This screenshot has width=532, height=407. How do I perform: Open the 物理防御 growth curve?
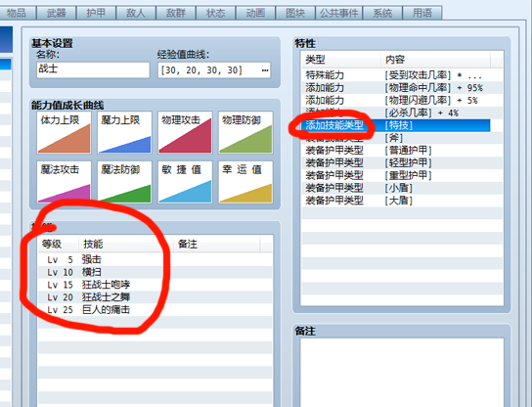coord(245,132)
